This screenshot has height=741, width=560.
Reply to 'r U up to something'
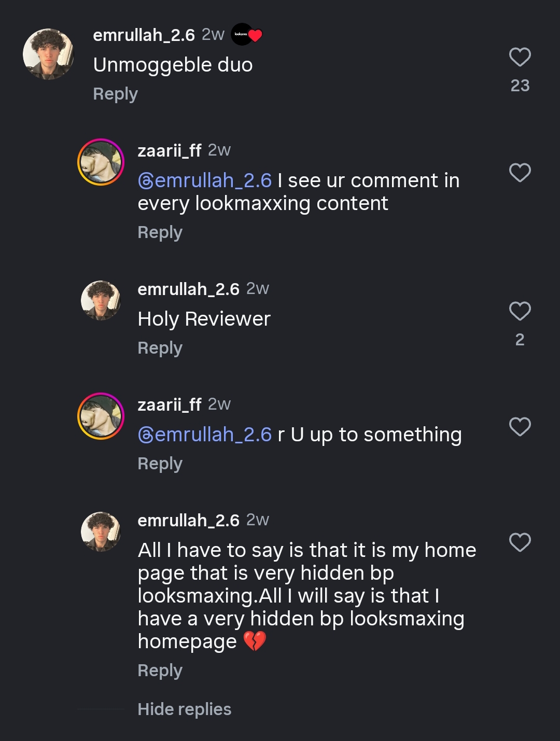pyautogui.click(x=160, y=464)
